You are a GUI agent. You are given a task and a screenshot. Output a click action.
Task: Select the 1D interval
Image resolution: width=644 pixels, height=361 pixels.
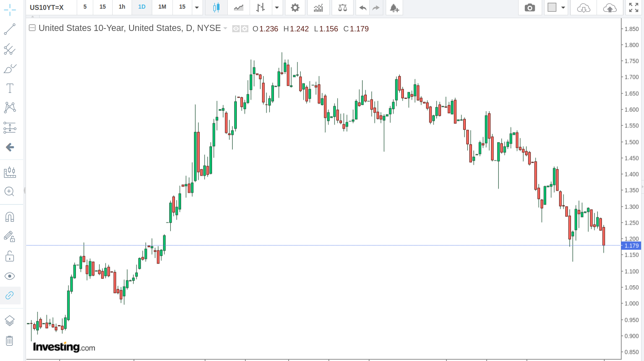[x=142, y=7]
